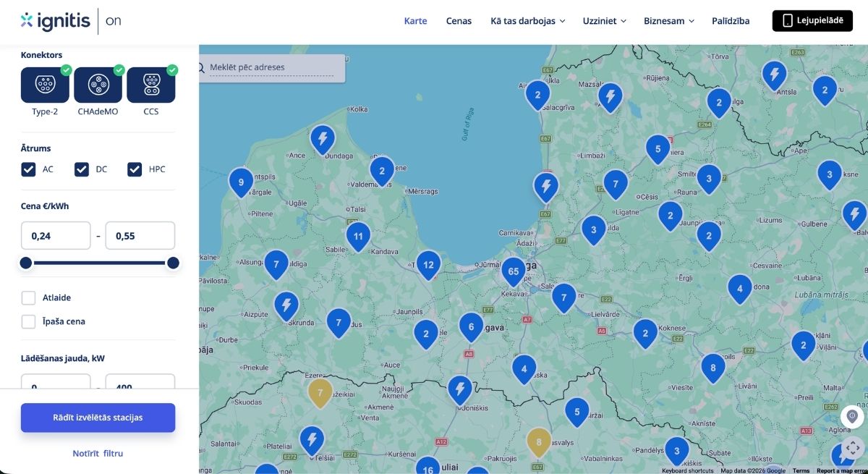
Task: Click the map location pin control
Action: [852, 417]
